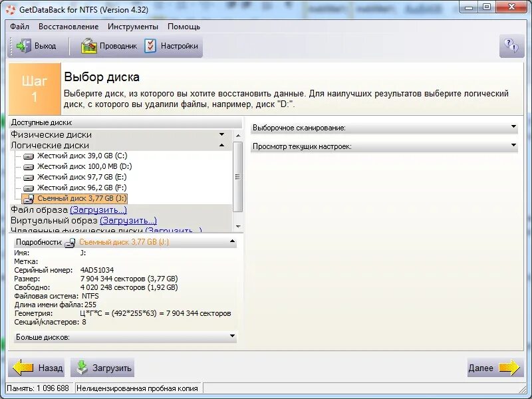Click free space value 4 020 248 секторов

point(129,288)
